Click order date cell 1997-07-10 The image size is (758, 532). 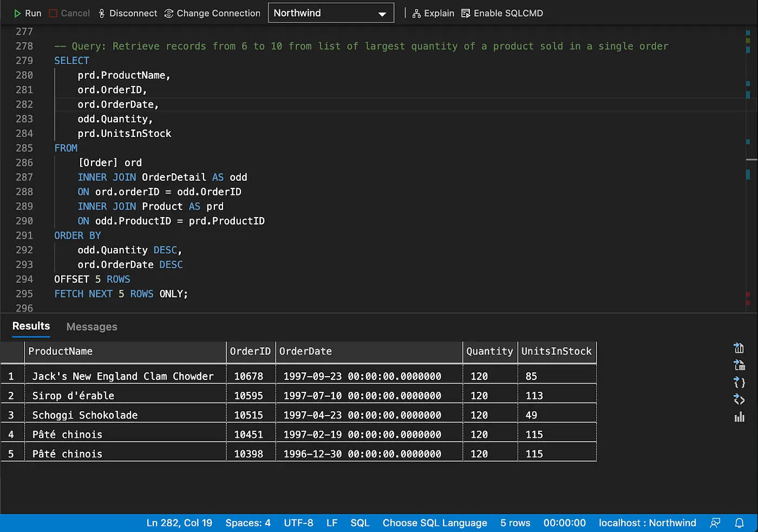pyautogui.click(x=369, y=396)
